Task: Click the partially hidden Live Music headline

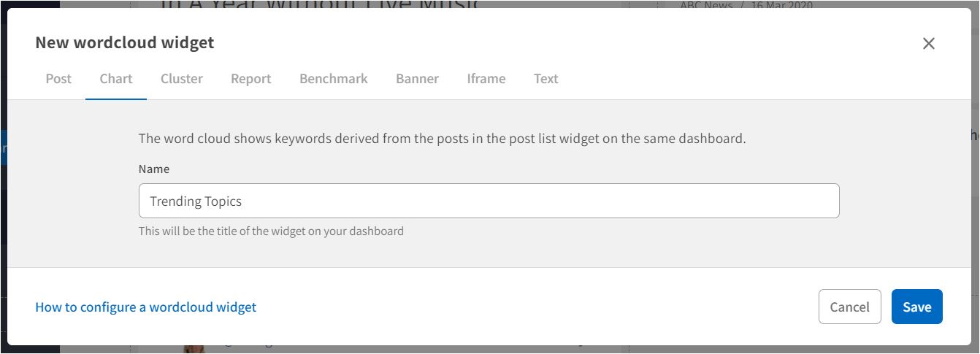Action: (x=319, y=4)
